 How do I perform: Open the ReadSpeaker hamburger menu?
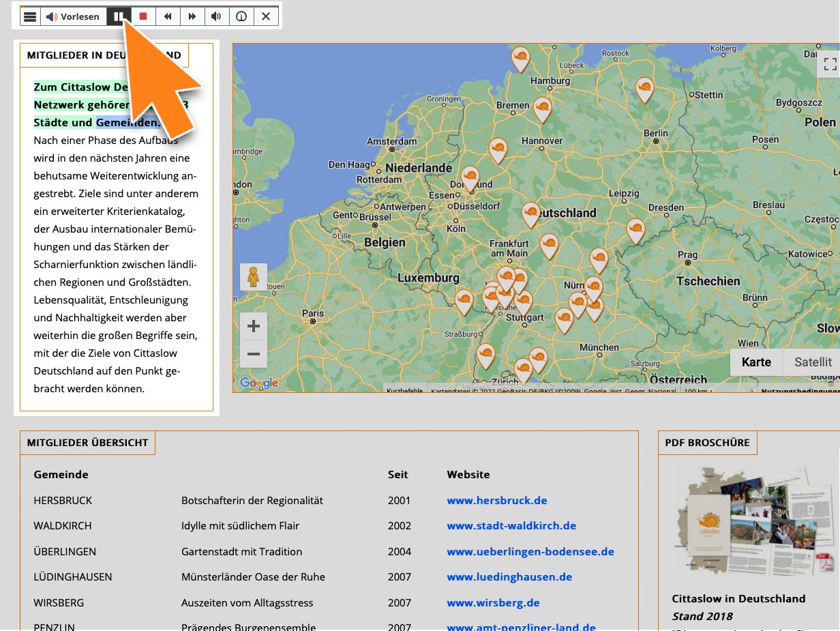(x=29, y=16)
